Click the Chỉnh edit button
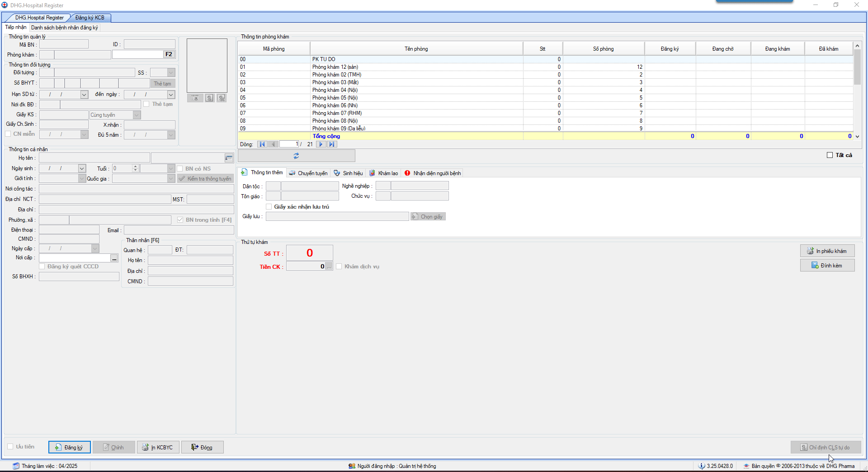The width and height of the screenshot is (868, 472). 114,447
